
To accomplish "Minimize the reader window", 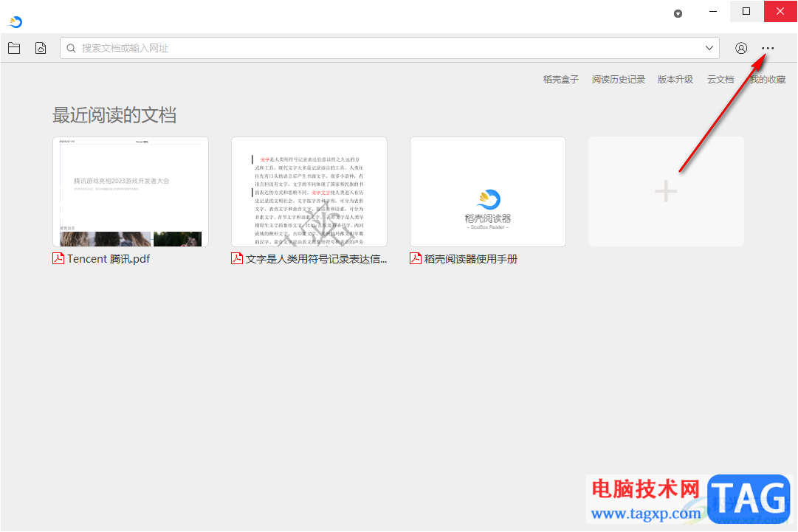I will coord(713,11).
